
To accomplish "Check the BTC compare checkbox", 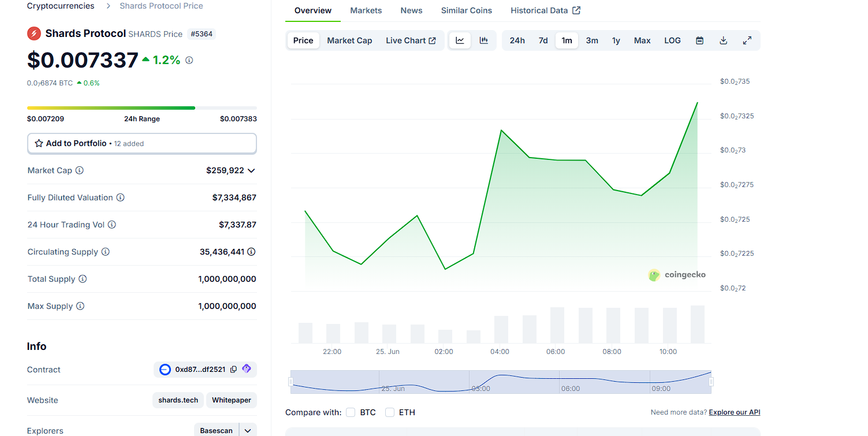I will pyautogui.click(x=351, y=412).
